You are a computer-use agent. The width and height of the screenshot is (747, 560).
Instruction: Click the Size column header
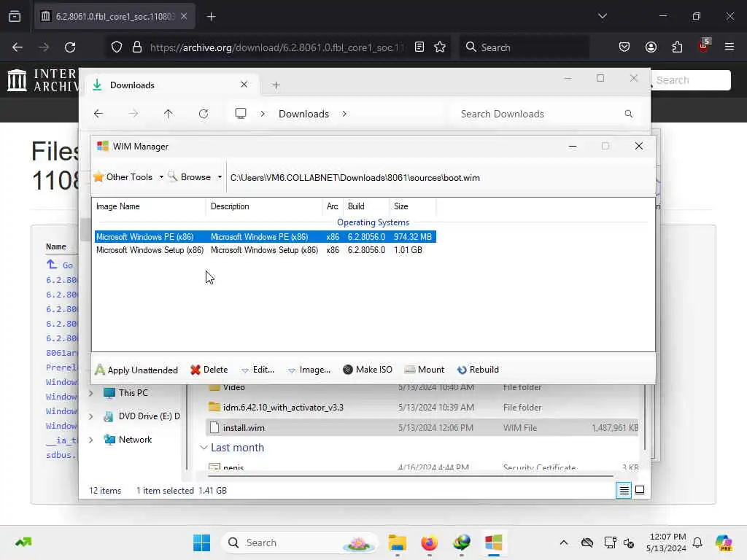412,206
